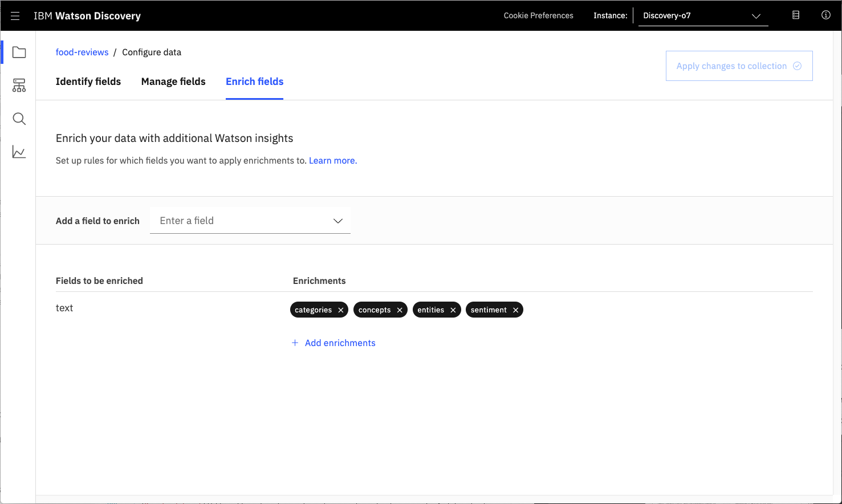Click the text field row name
842x504 pixels.
64,308
